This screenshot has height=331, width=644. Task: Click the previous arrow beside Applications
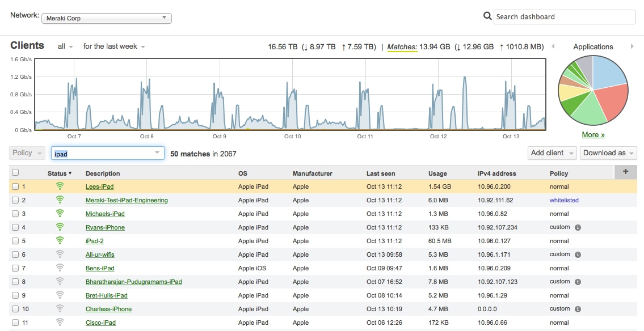553,46
